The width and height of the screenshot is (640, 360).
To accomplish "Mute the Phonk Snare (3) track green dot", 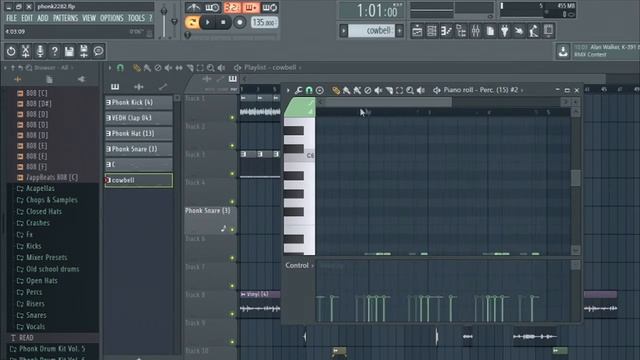I will coord(232,230).
